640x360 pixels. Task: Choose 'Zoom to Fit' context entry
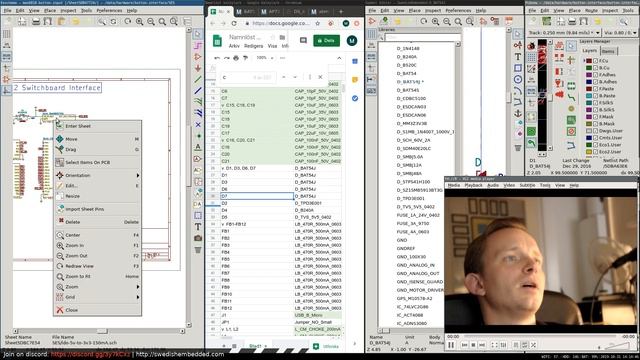[x=98, y=276]
